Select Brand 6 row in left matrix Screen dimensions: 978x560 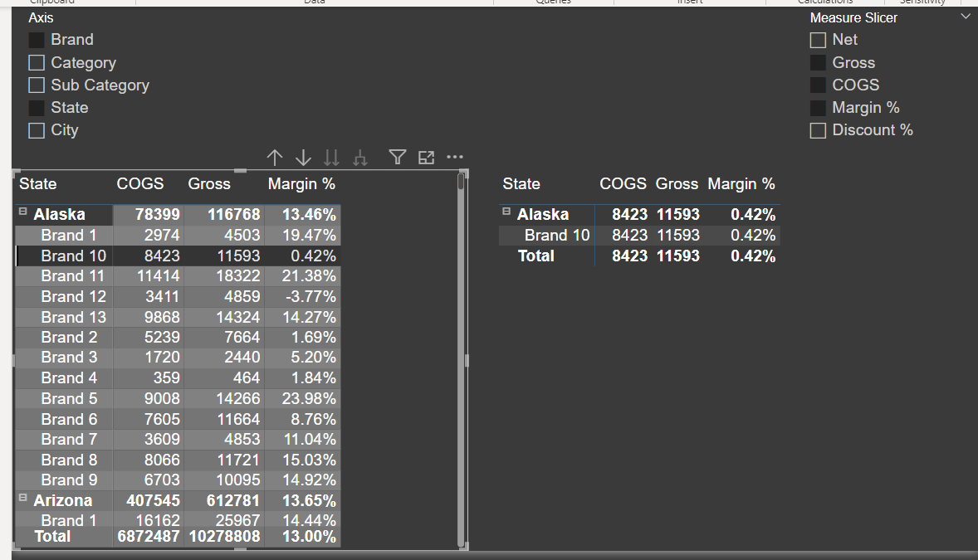[178, 419]
